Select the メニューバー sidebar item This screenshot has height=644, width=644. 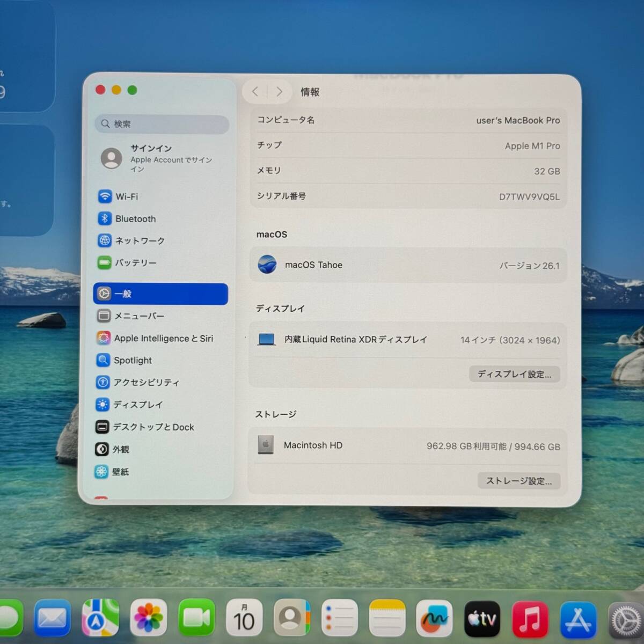tap(138, 316)
